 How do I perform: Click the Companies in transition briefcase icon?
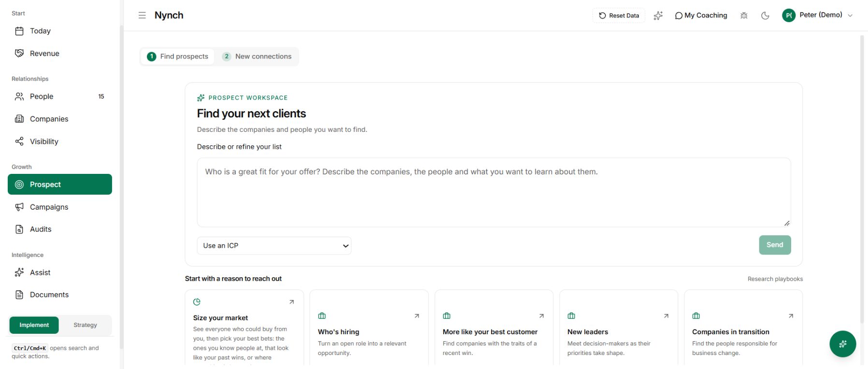tap(696, 316)
